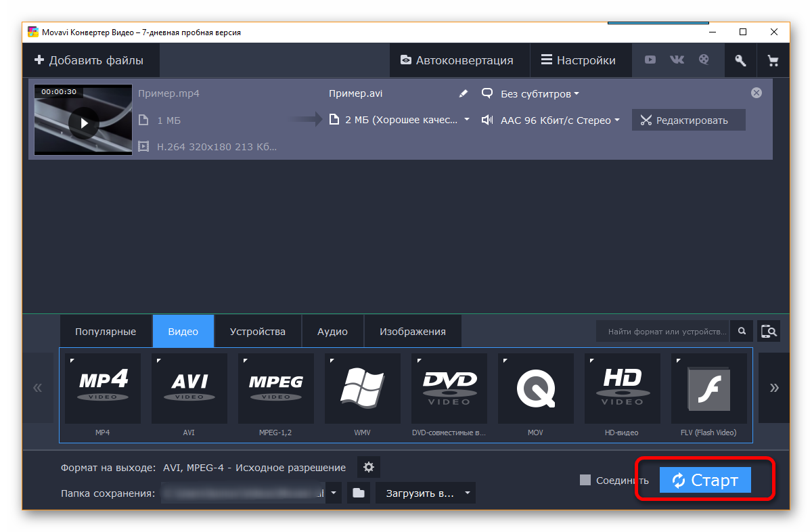Image resolution: width=812 pixels, height=532 pixels.
Task: Toggle the Соединить checkbox
Action: coord(585,481)
